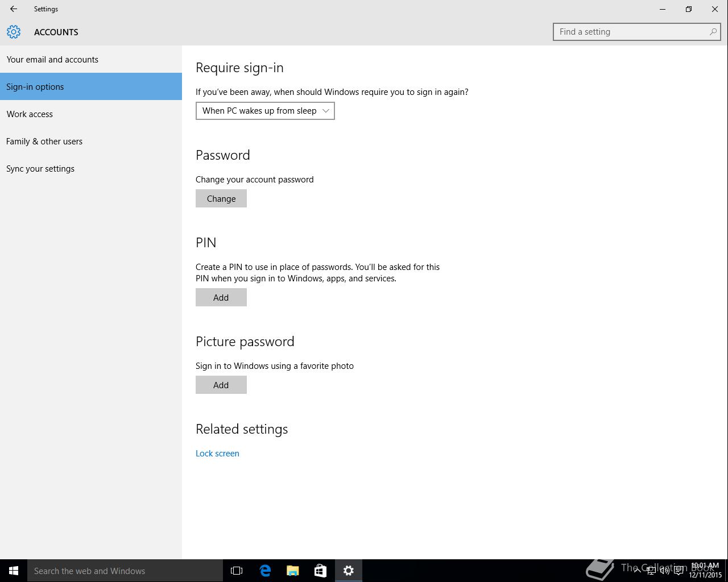This screenshot has height=582, width=728.
Task: Click the network tray icon
Action: pyautogui.click(x=651, y=571)
